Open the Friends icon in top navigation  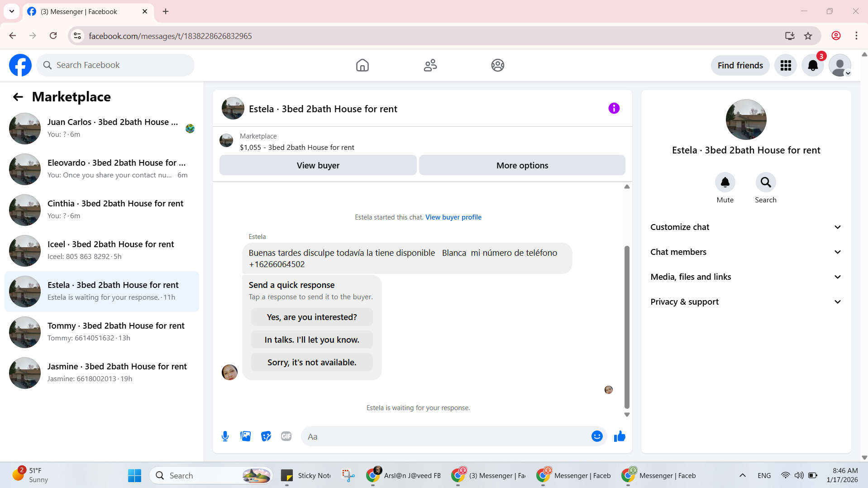click(430, 65)
